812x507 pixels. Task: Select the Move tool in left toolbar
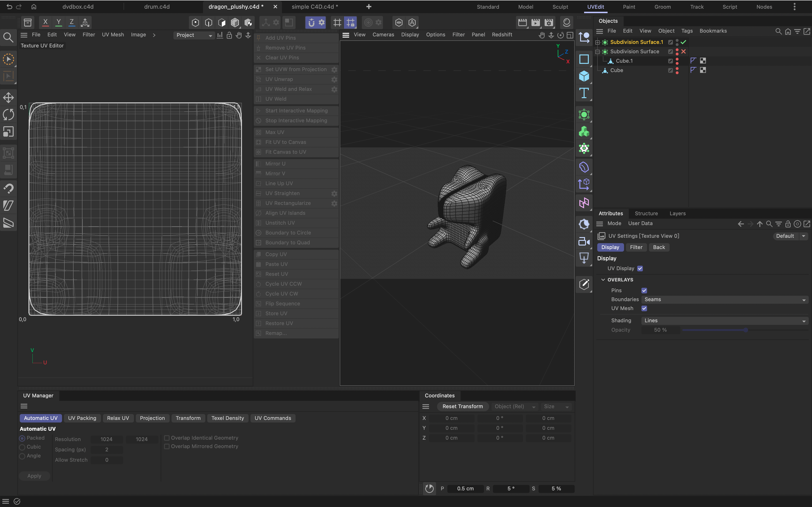point(8,98)
